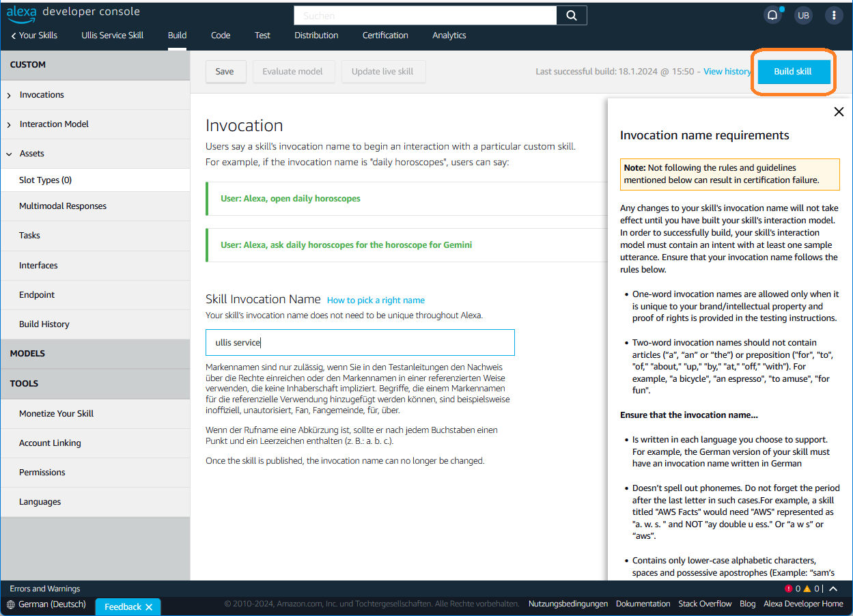This screenshot has height=616, width=853.
Task: Click the Alexa developer console logo
Action: click(x=74, y=13)
